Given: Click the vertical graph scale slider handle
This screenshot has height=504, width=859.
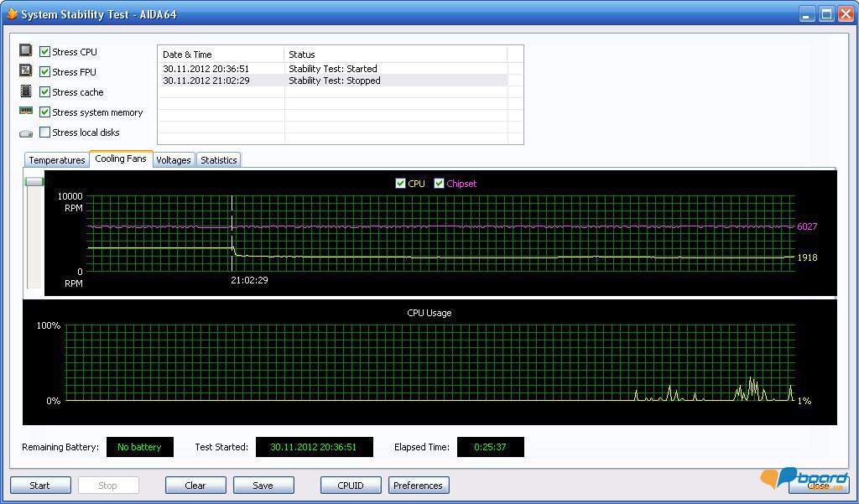Looking at the screenshot, I should click(34, 181).
